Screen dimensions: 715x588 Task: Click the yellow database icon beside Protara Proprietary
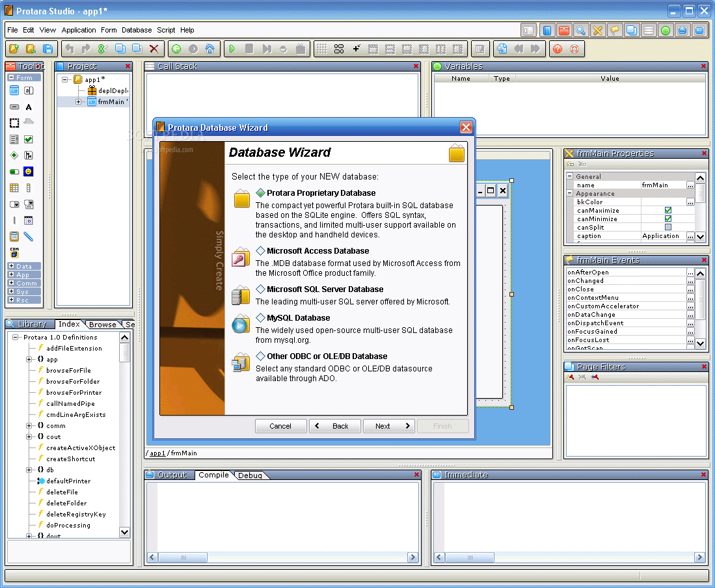241,199
